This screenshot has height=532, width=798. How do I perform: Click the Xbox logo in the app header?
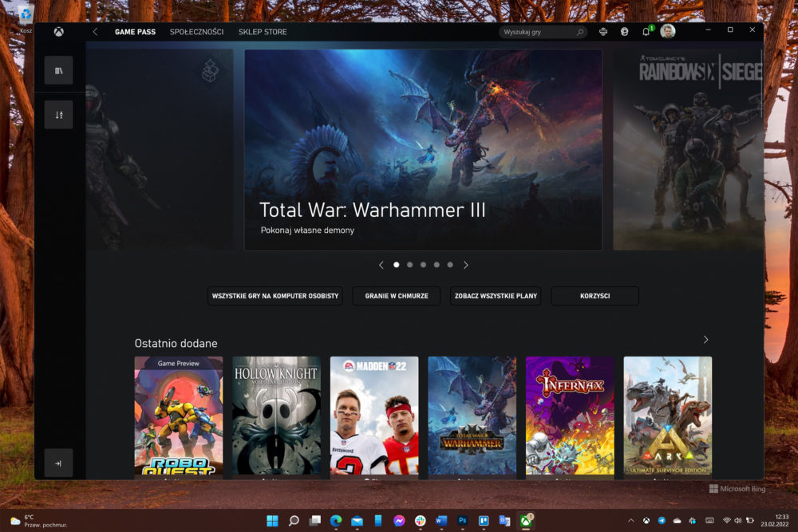59,32
